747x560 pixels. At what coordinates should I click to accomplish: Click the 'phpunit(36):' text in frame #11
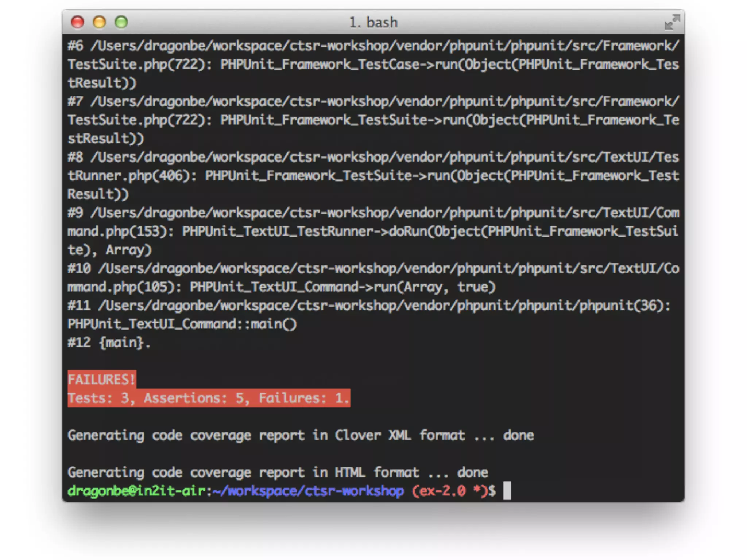[624, 306]
